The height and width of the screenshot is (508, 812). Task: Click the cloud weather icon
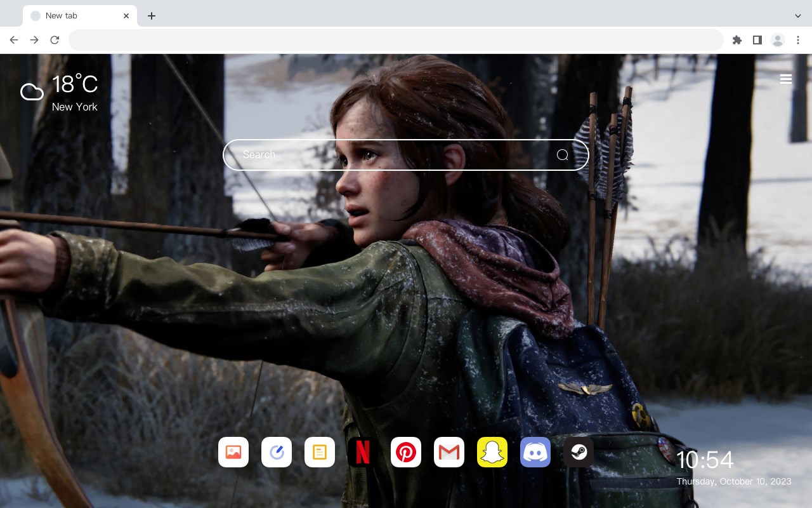[x=32, y=93]
